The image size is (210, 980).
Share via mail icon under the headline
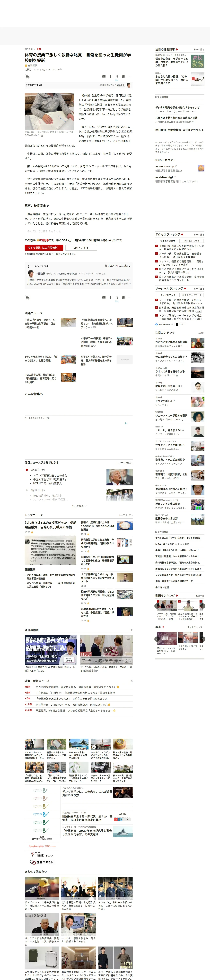point(104,76)
